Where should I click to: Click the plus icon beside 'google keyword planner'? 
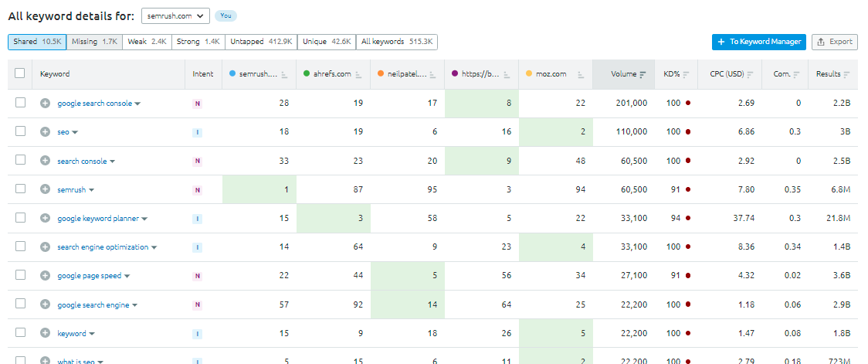tap(46, 218)
